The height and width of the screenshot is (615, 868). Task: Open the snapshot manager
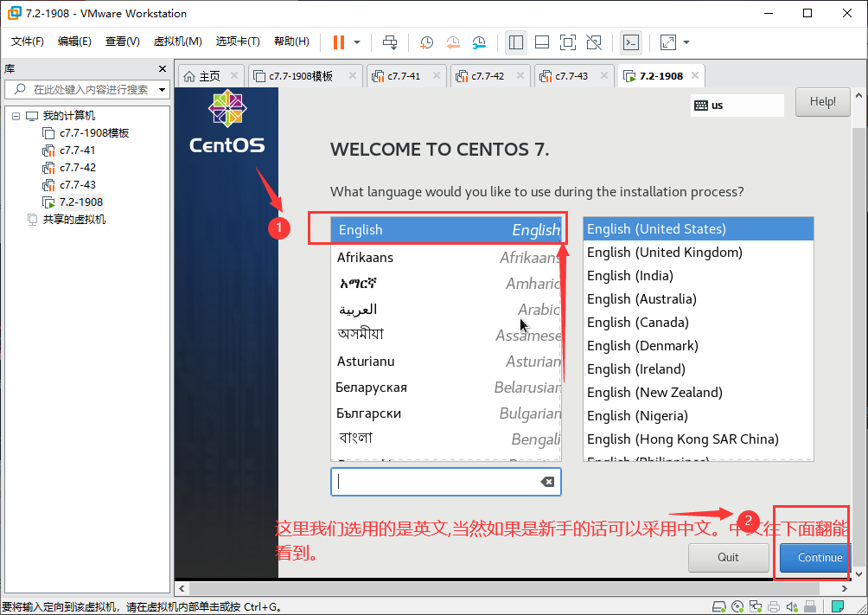479,42
